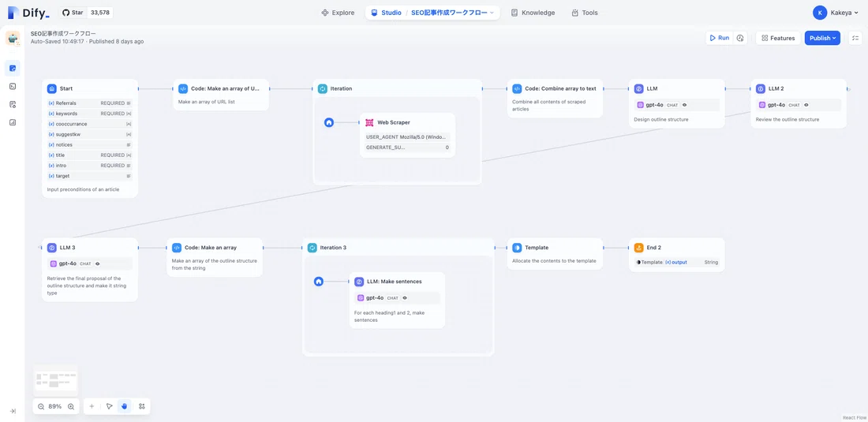Open the 89% zoom level menu
Image resolution: width=868 pixels, height=422 pixels.
[x=55, y=406]
